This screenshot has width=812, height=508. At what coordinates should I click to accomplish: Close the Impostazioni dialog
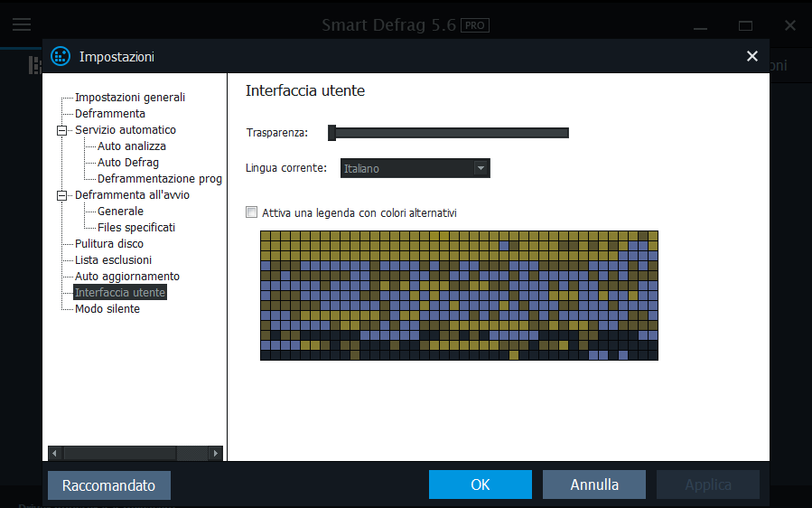click(751, 56)
